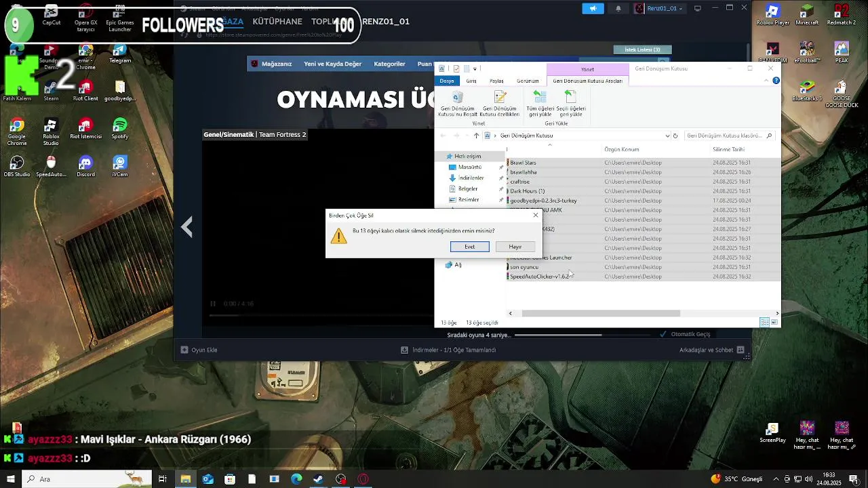Image resolution: width=868 pixels, height=488 pixels.
Task: Select the Brawl Stars file row
Action: 643,163
